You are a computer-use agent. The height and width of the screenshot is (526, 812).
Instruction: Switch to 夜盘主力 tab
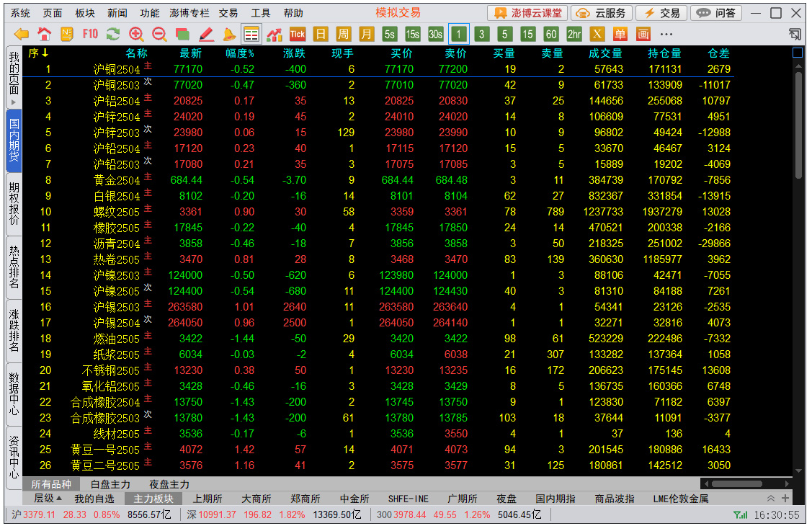[169, 485]
